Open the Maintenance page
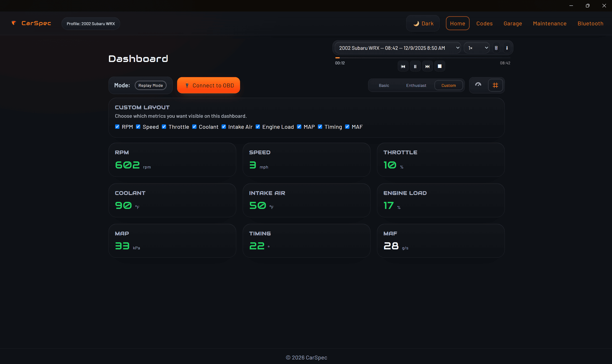Screen dimensions: 612x364 pyautogui.click(x=550, y=23)
